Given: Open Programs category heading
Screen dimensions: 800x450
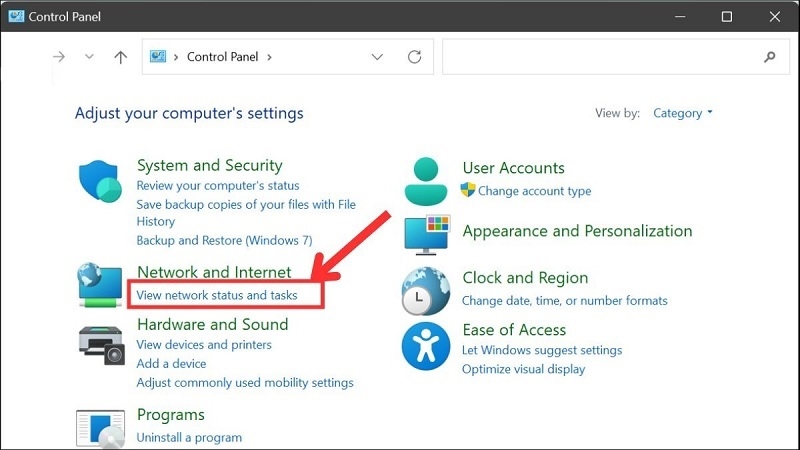Looking at the screenshot, I should [171, 415].
